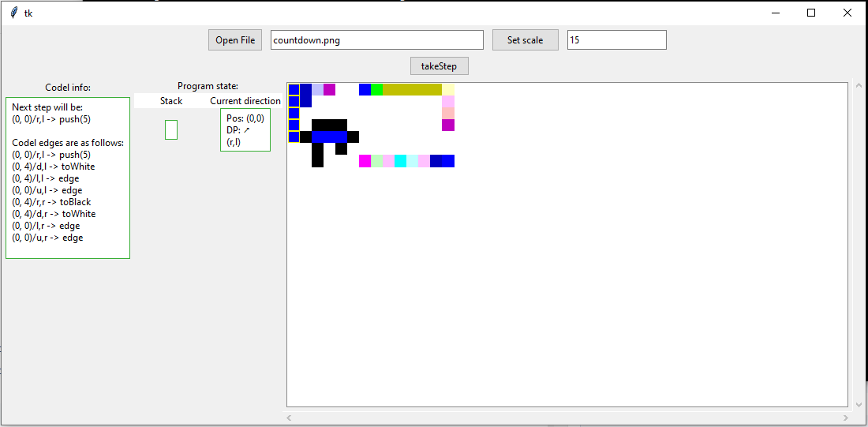Open the Tk feather icon window menu
Image resolution: width=868 pixels, height=427 pixels.
point(13,13)
